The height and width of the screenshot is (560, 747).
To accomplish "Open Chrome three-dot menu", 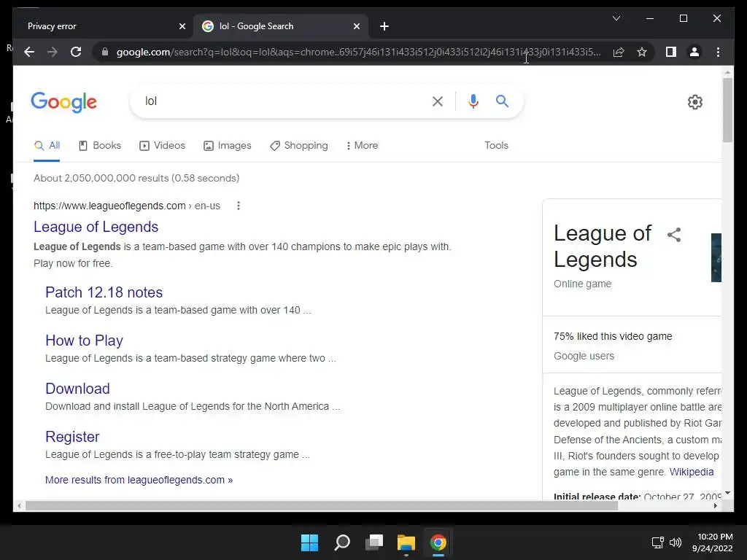I will pos(718,52).
